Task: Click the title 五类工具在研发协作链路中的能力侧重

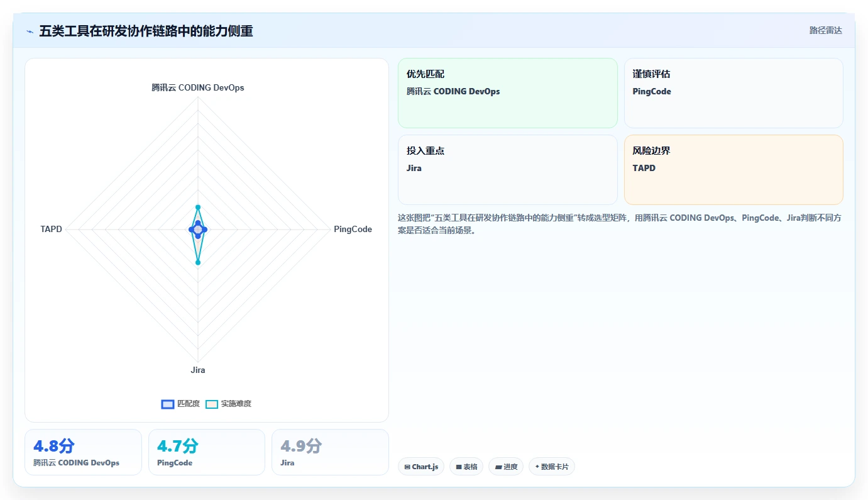Action: coord(146,31)
